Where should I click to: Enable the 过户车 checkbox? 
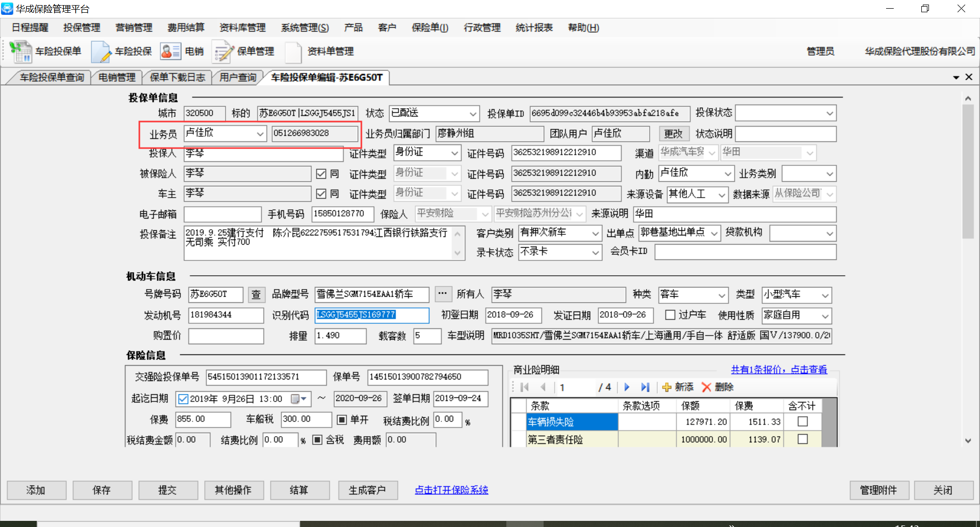click(670, 315)
